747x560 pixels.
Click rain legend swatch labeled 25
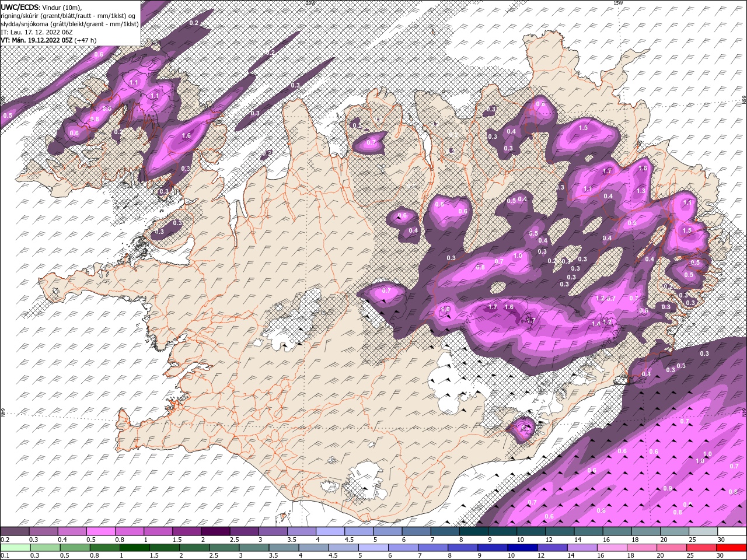pos(701,548)
